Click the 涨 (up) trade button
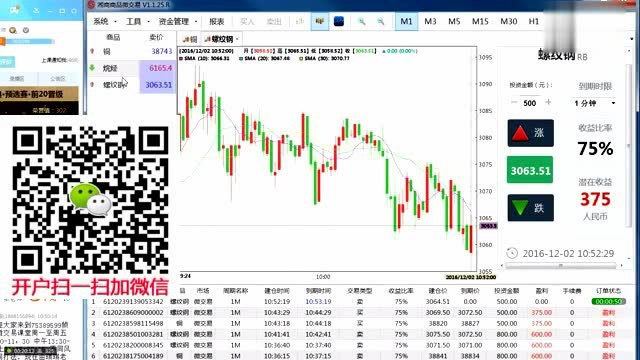This screenshot has width=640, height=360. [531, 133]
